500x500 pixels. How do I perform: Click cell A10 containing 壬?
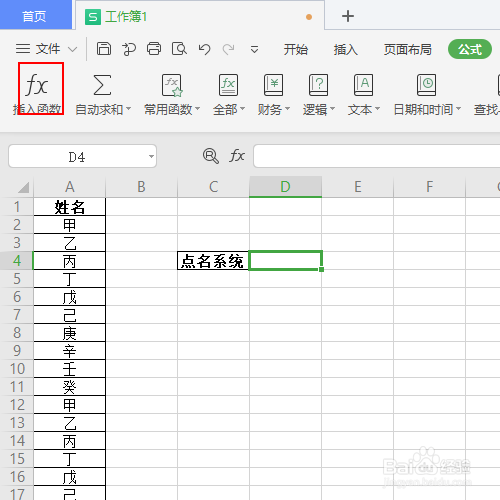click(x=69, y=368)
